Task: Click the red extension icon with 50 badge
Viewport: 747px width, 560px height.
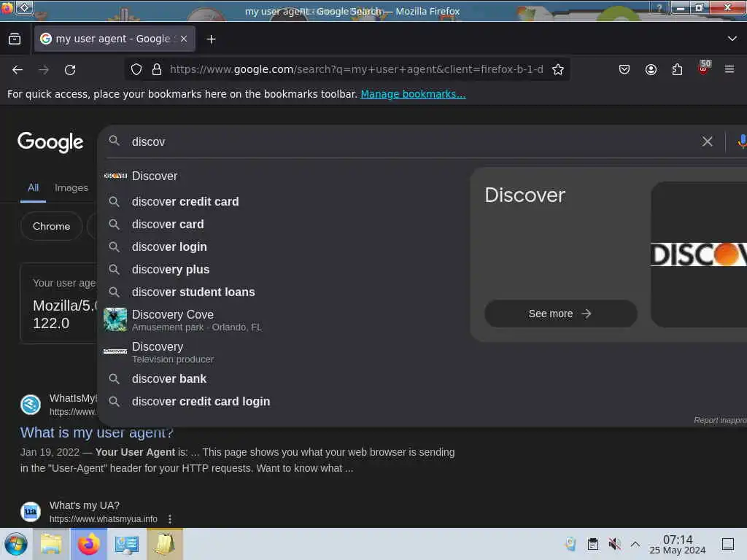Action: pos(704,68)
